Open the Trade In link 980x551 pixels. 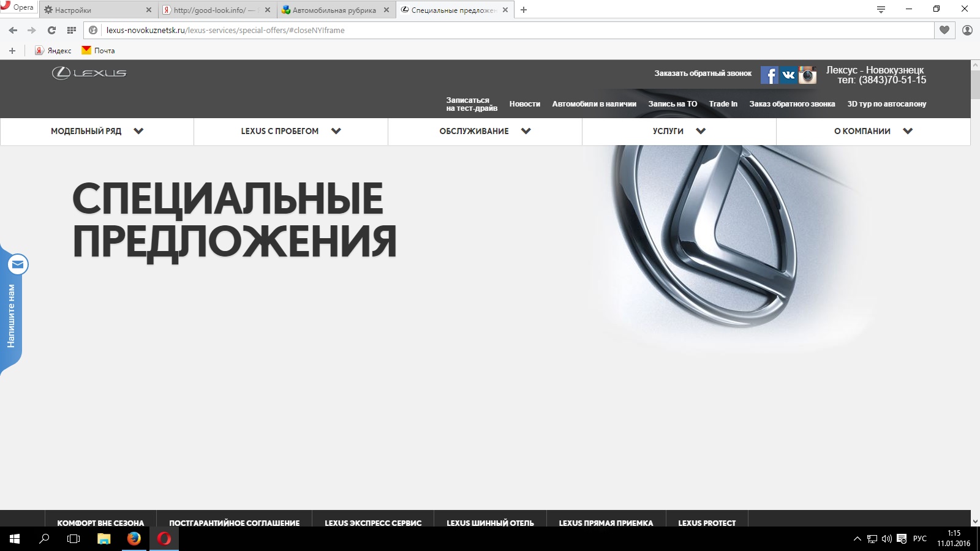723,104
